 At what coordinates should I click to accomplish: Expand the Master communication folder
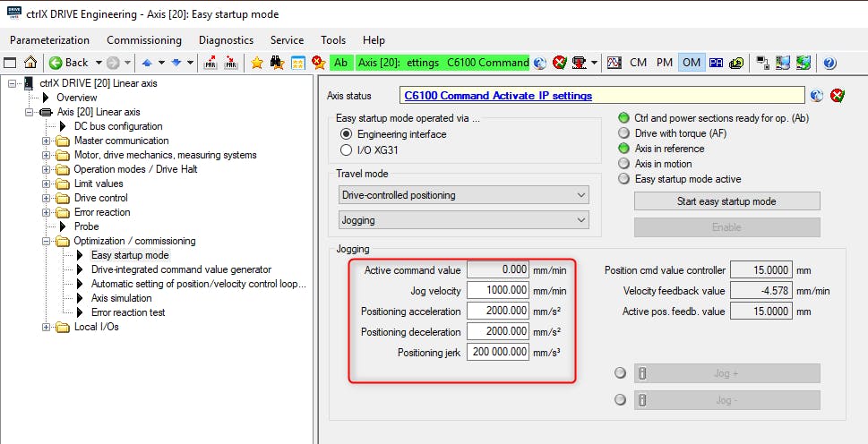(47, 141)
